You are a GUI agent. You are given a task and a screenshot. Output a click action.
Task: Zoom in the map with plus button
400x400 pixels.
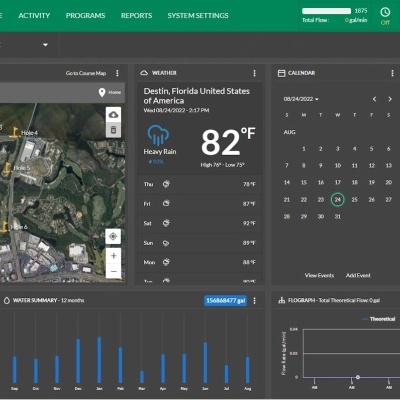click(x=113, y=256)
